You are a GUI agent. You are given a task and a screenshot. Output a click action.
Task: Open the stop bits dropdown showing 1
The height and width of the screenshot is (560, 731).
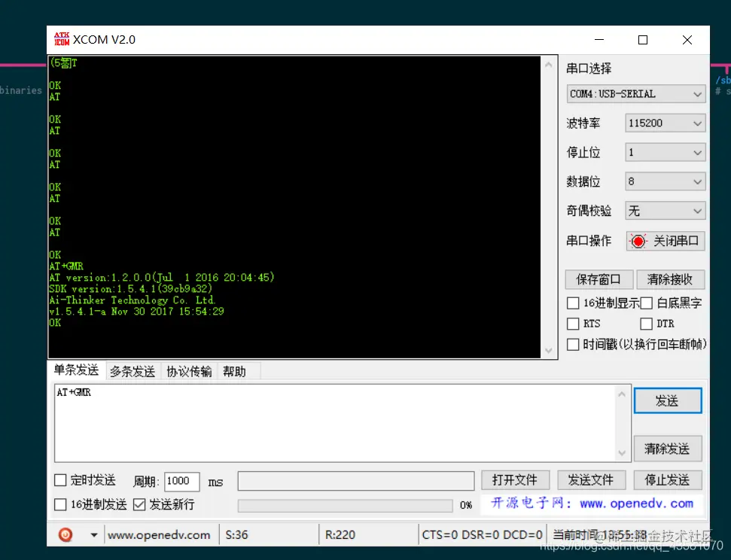tap(665, 153)
